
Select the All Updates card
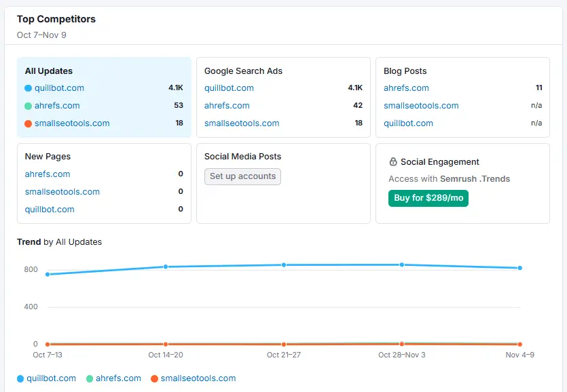click(104, 71)
